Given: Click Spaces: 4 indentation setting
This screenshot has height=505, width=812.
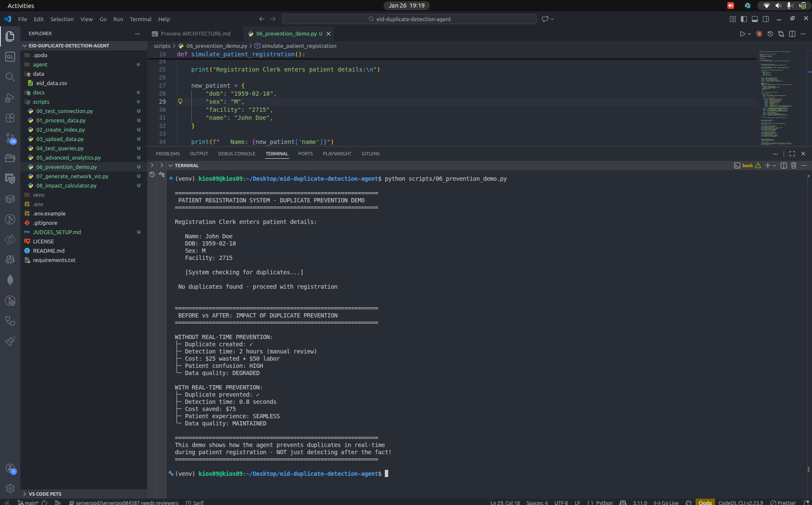Looking at the screenshot, I should (x=537, y=502).
